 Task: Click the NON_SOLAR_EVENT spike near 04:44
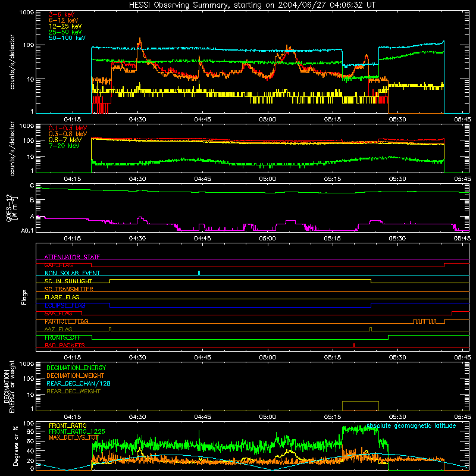tap(199, 273)
